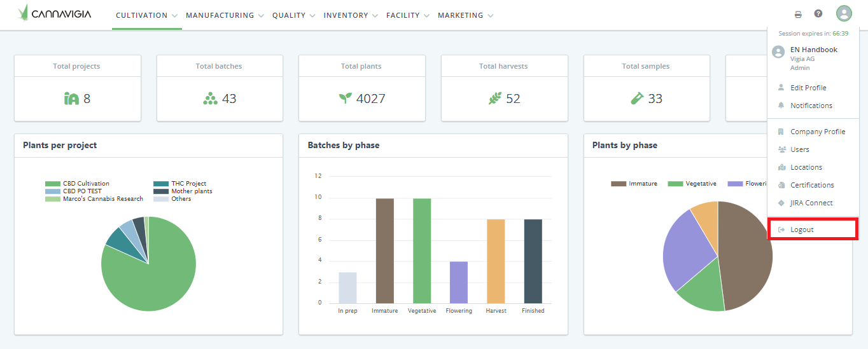
Task: Click the Cannavigia logo
Action: 55,13
